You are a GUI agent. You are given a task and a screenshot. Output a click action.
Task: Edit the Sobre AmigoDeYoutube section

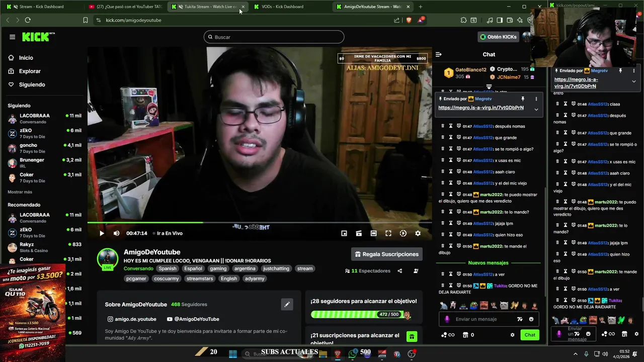(x=287, y=304)
